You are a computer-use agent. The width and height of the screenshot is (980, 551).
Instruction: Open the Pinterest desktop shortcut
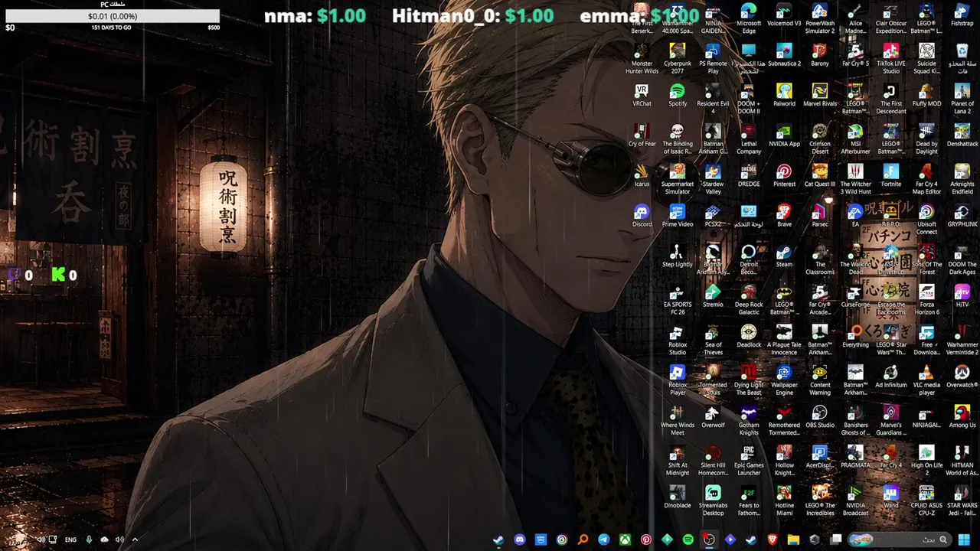pos(784,175)
